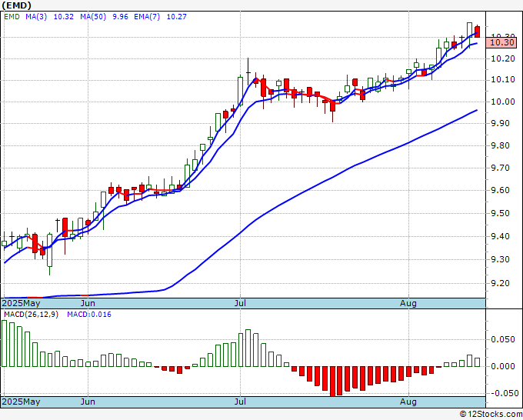
Task: Click the MA(3) value 10.32
Action: (x=63, y=16)
